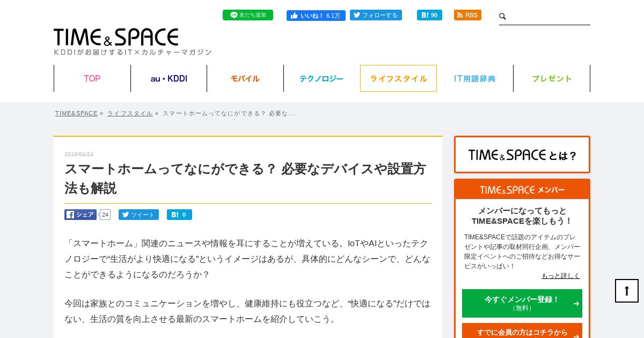Click the tagline KDDIがお届けするIT×カルチャーマガジン
This screenshot has height=338, width=644.
click(133, 52)
